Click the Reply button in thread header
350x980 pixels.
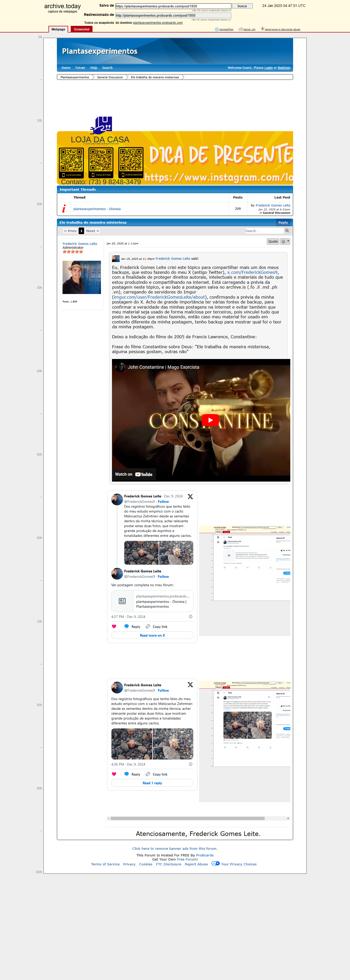(x=283, y=223)
